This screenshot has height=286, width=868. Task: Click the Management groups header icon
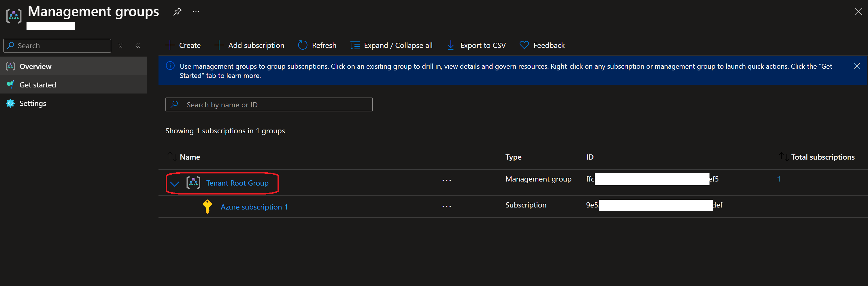[x=14, y=16]
